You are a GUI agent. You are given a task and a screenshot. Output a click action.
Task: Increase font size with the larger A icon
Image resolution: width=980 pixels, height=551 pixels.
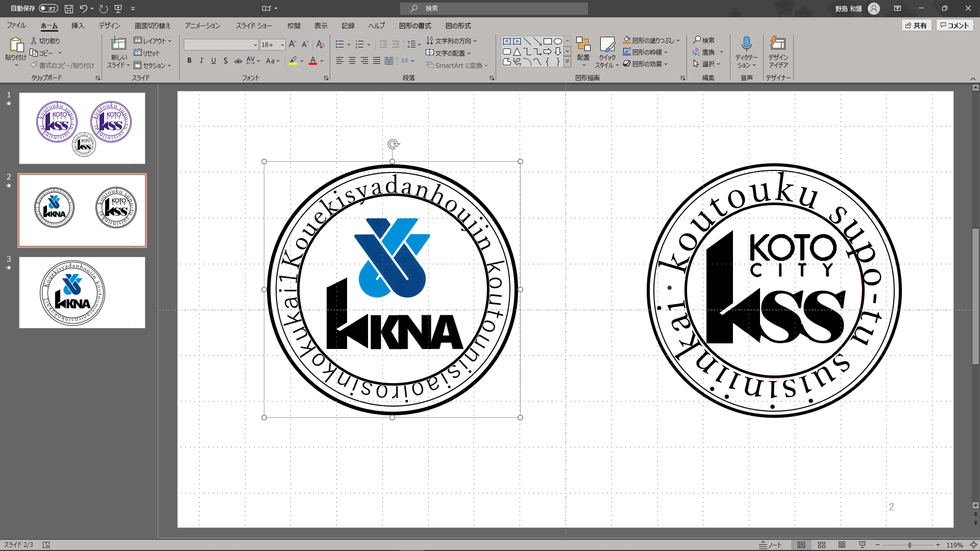(292, 45)
